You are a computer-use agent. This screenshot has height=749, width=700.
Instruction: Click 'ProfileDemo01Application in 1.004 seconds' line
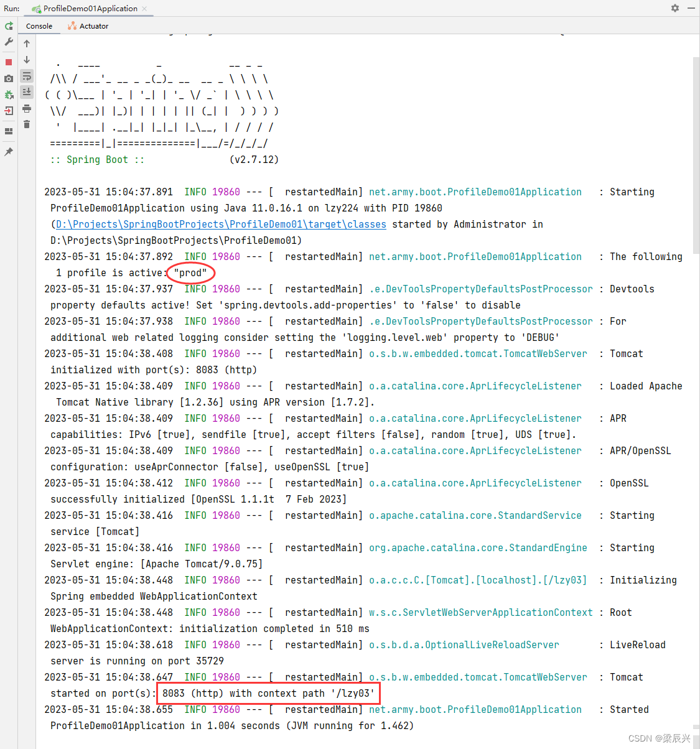click(232, 726)
